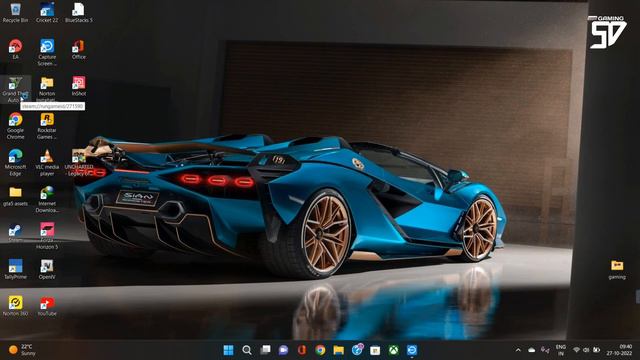The height and width of the screenshot is (360, 640).
Task: Open the Microsoft Store taskbar icon
Action: click(x=375, y=350)
